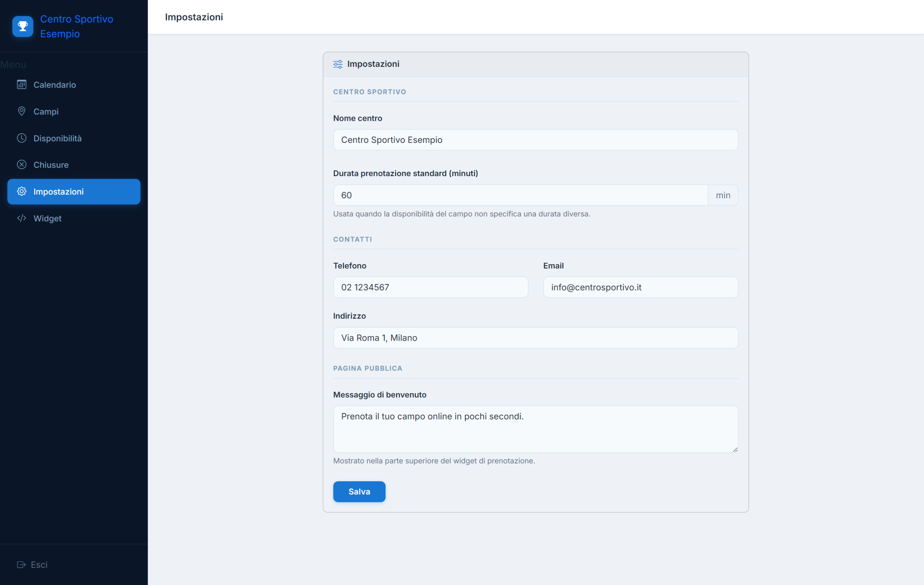
Task: Click the Salva button
Action: (359, 492)
